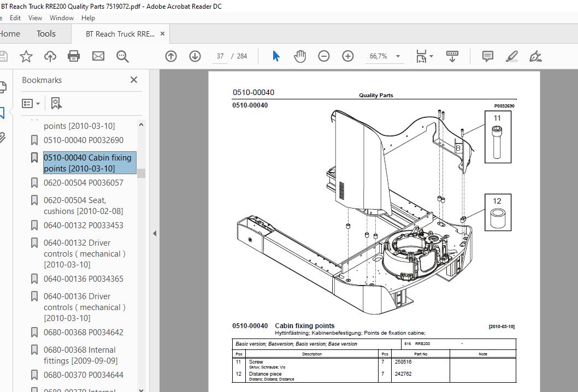Switch to the Tools tab
The width and height of the screenshot is (578, 392).
[x=46, y=34]
